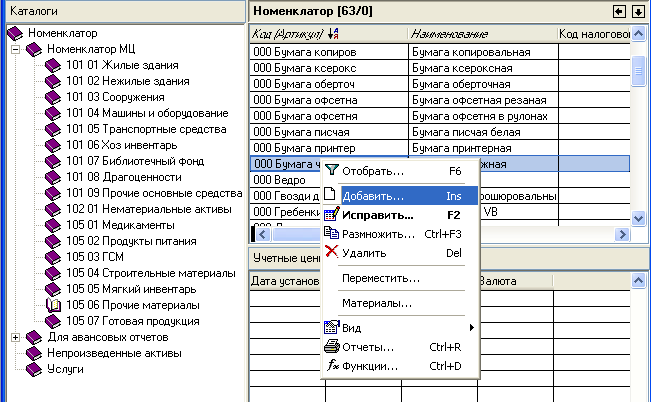Collapse the Номенклатор МЦ tree node

click(x=15, y=49)
